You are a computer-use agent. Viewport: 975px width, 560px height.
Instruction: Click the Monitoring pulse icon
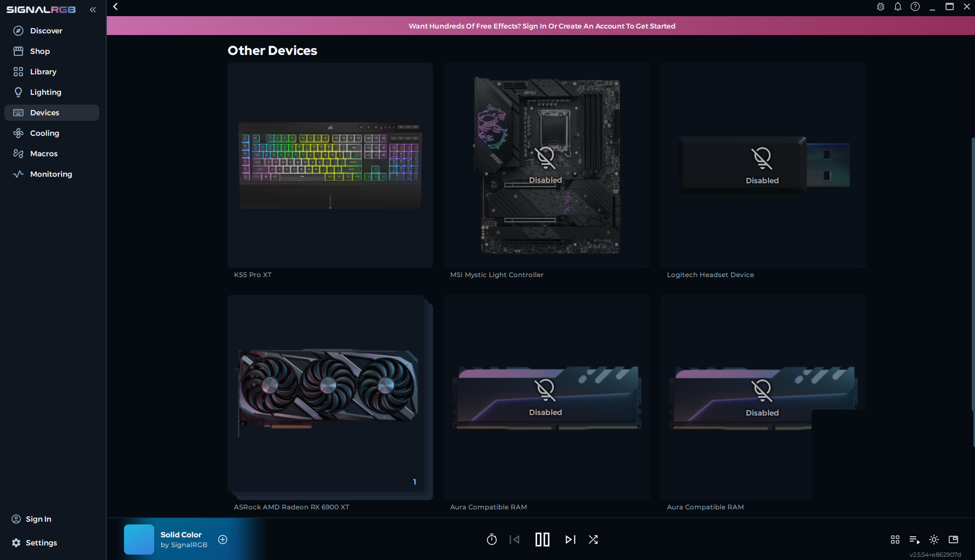[18, 174]
